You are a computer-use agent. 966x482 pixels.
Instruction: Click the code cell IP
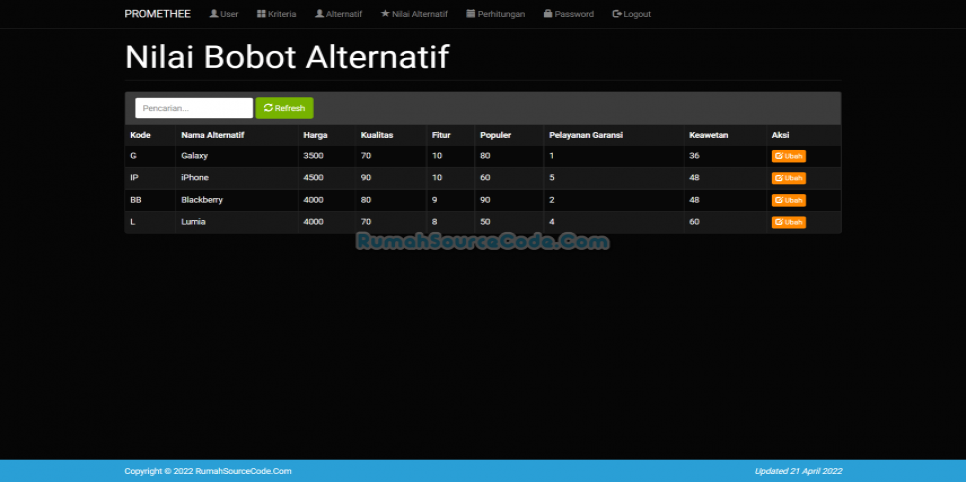134,178
